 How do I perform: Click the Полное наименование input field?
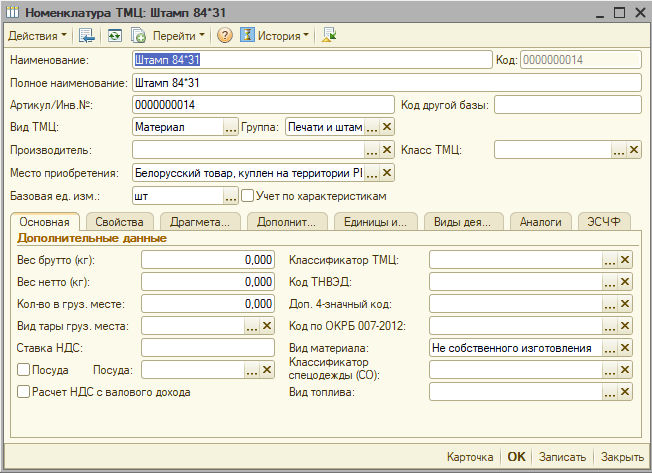(386, 82)
